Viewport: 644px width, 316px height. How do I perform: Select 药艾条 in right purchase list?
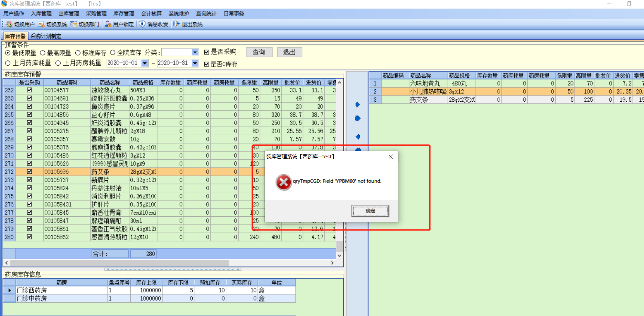coord(428,100)
